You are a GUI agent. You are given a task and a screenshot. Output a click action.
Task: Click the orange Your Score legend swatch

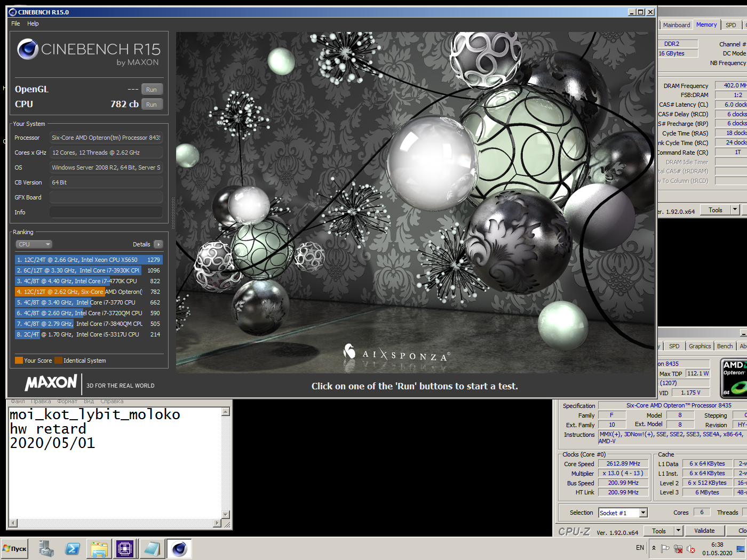[19, 361]
